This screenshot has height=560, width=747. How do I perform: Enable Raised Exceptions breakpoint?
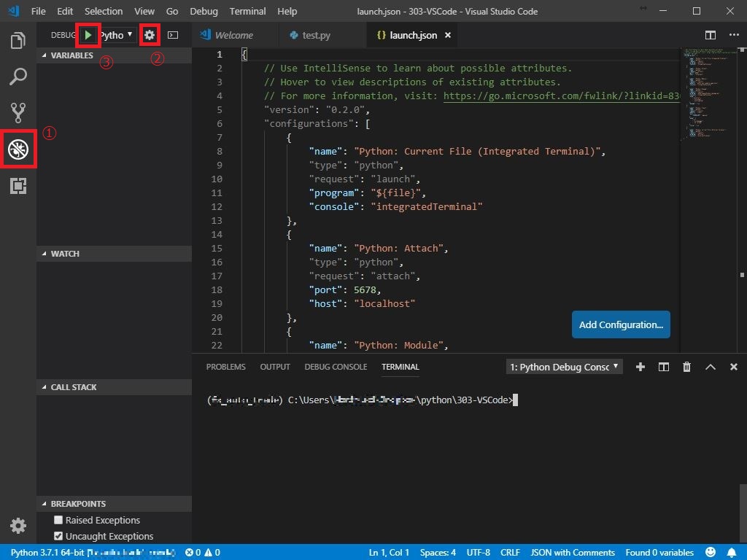pos(58,519)
